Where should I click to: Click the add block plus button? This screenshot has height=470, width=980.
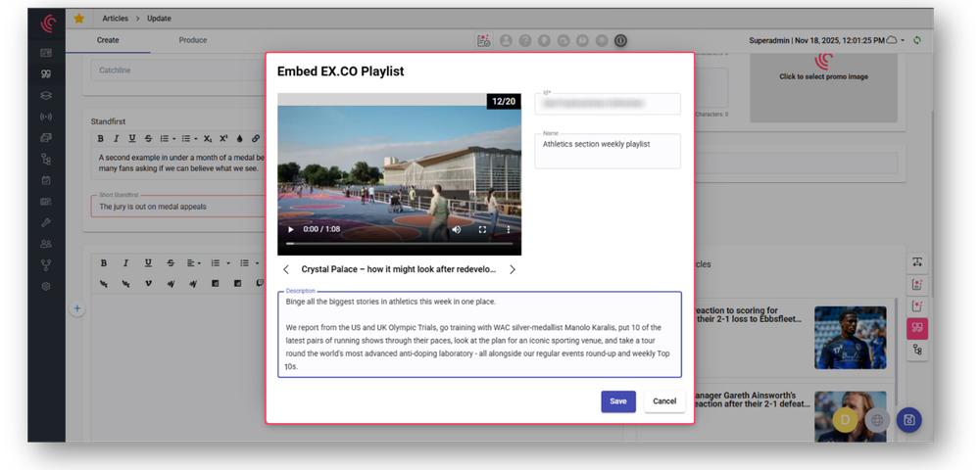[x=76, y=308]
